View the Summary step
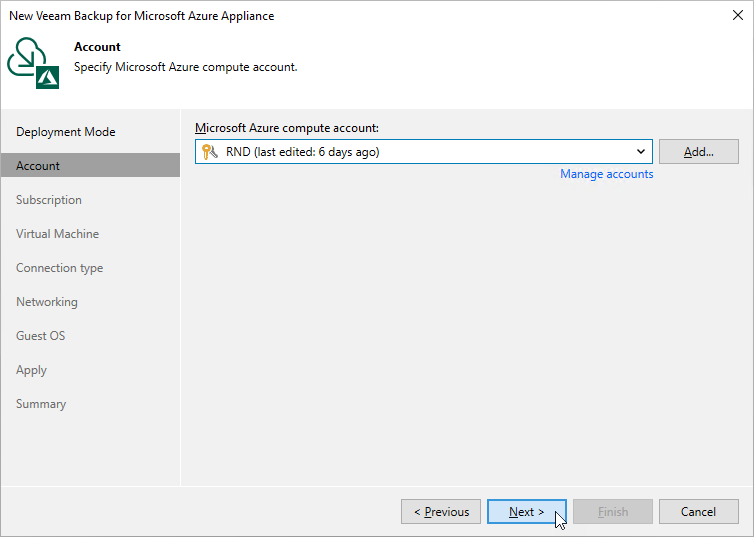The image size is (754, 537). pyautogui.click(x=41, y=404)
